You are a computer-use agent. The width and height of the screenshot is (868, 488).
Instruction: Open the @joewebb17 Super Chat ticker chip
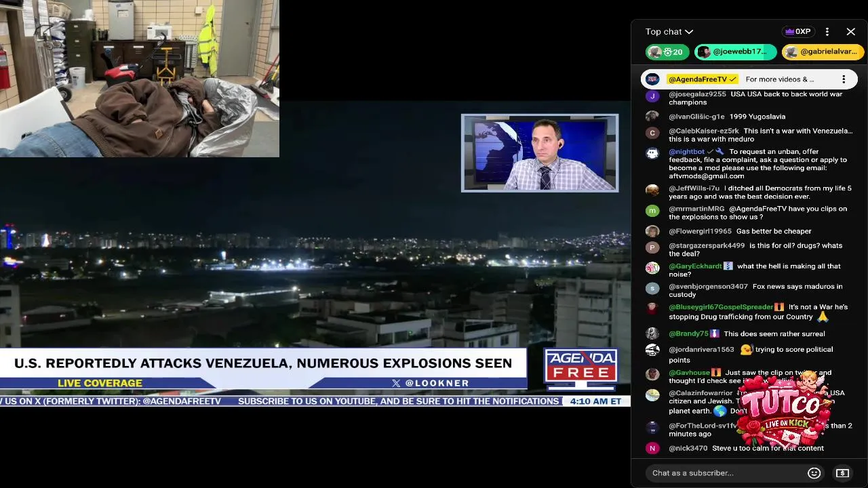[735, 52]
